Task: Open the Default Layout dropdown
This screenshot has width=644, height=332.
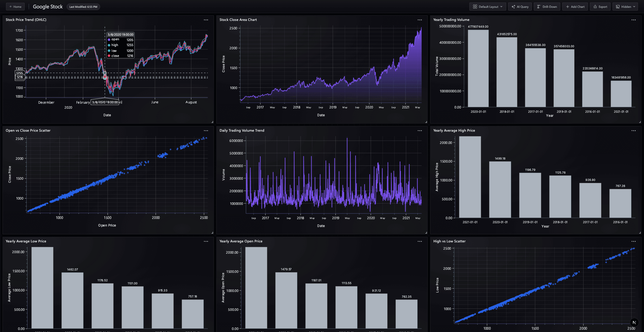Action: click(x=488, y=7)
